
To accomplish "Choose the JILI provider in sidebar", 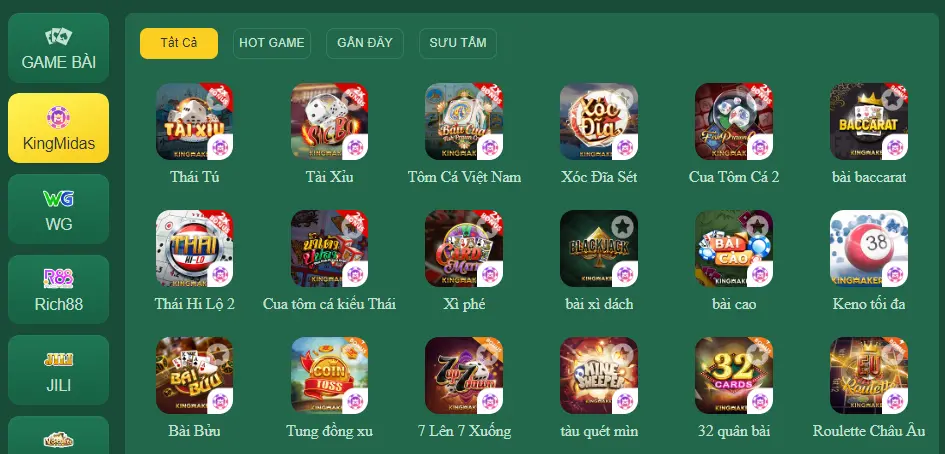I will [58, 370].
